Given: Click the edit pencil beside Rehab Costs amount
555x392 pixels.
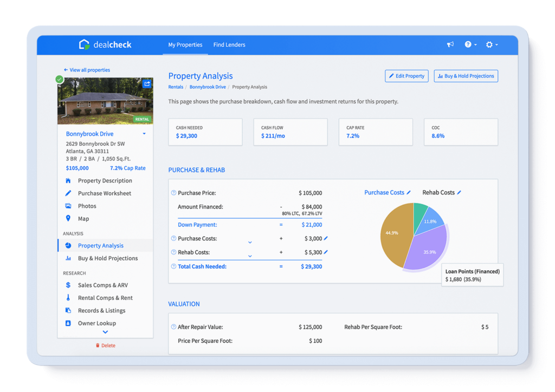Looking at the screenshot, I should (x=326, y=252).
